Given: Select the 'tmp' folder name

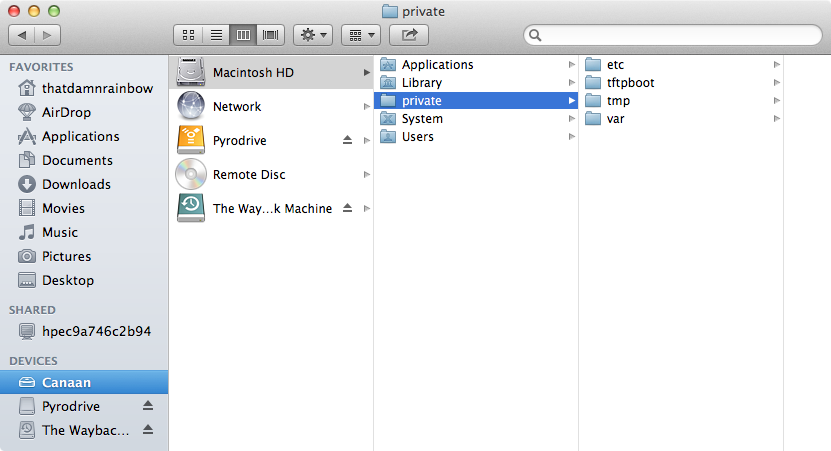Looking at the screenshot, I should pos(618,101).
